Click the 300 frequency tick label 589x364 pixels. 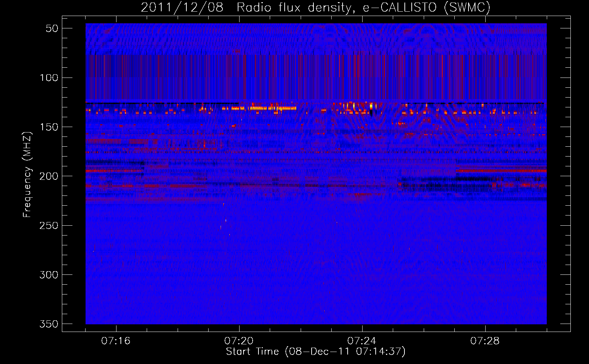coord(49,274)
